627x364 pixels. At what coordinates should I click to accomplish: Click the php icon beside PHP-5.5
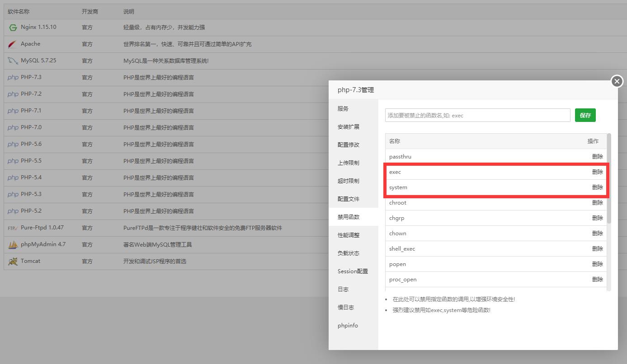tap(13, 161)
